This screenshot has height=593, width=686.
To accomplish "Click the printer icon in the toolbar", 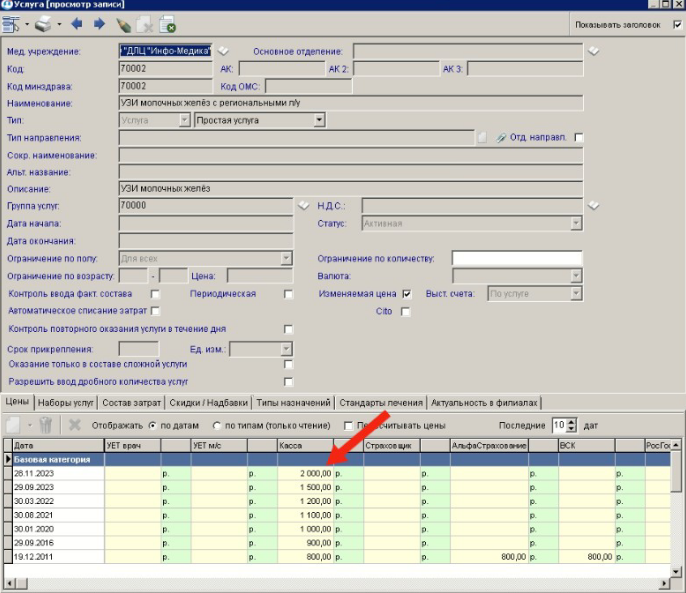I will 43,23.
